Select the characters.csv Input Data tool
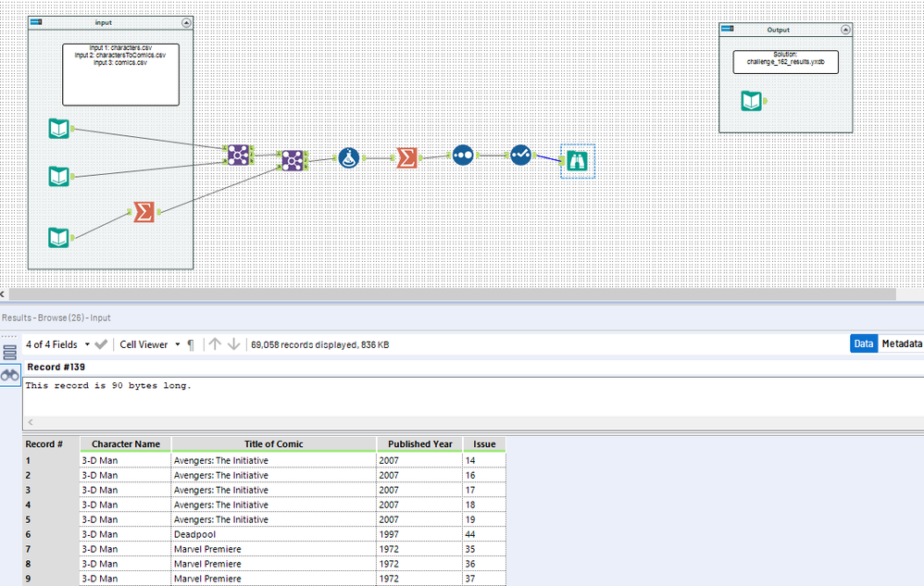Viewport: 924px width, 586px height. coord(59,129)
